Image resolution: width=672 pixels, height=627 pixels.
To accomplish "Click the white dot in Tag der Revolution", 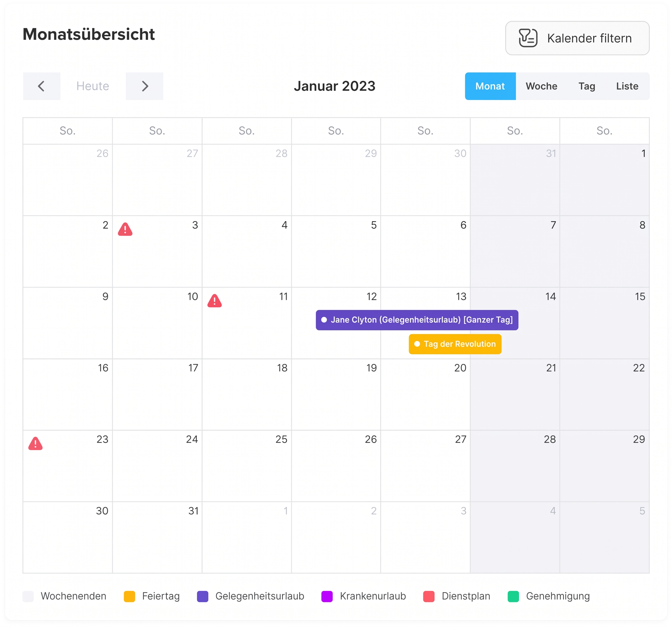I will (417, 344).
